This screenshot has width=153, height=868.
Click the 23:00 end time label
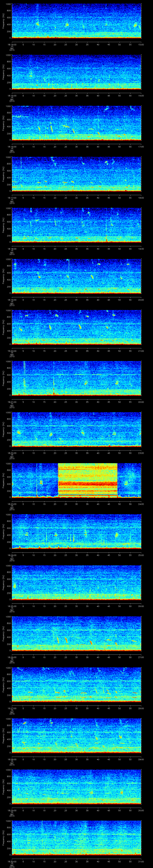[141, 453]
